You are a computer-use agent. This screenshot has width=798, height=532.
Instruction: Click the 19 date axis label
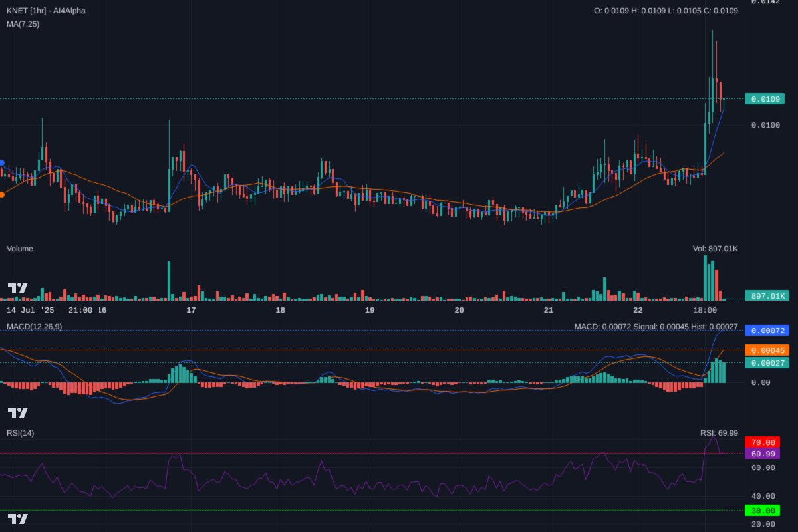pos(369,310)
